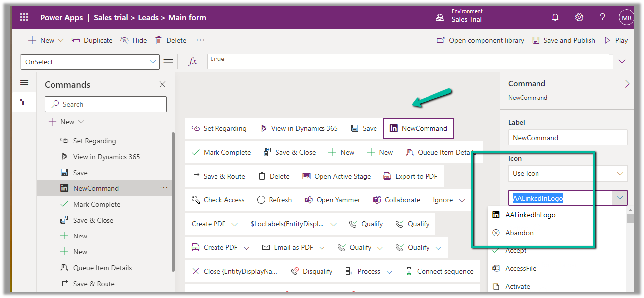Toggle the hamburger menu in left rail

(x=24, y=83)
